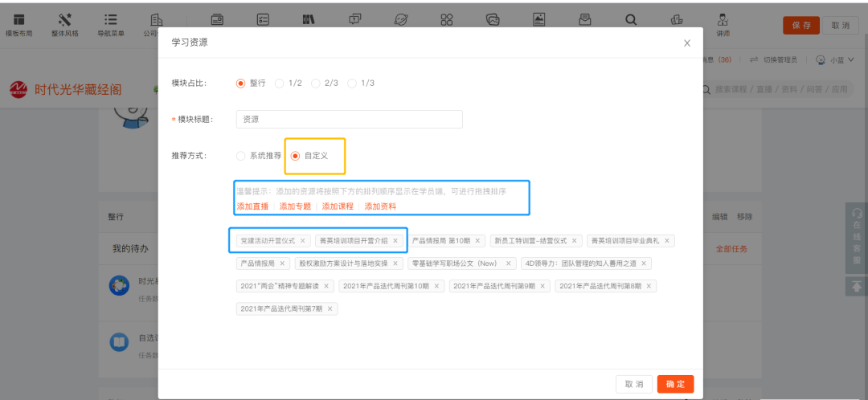Remove the 2021年产品迭代周刊第7期 tag

click(x=330, y=308)
